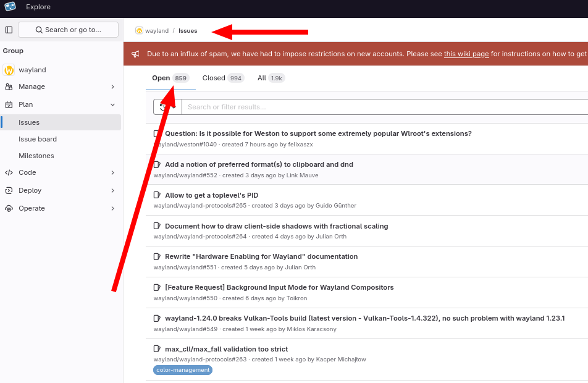
Task: Expand the Code section chevron
Action: [x=112, y=172]
